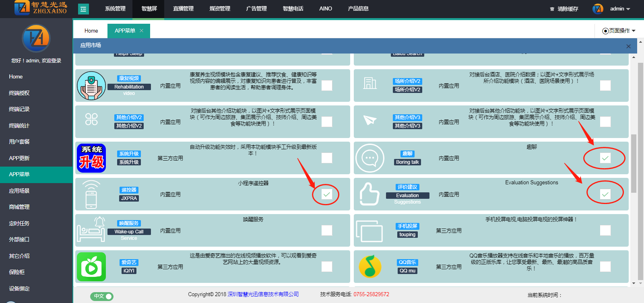Click the 系统升级 app icon
This screenshot has width=644, height=303.
click(91, 158)
